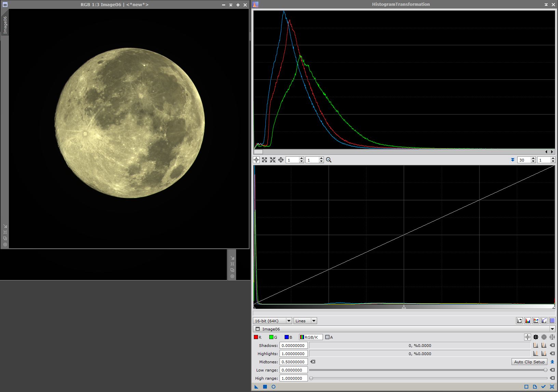
Task: Increment rightmost spinner showing 1
Action: [x=553, y=158]
